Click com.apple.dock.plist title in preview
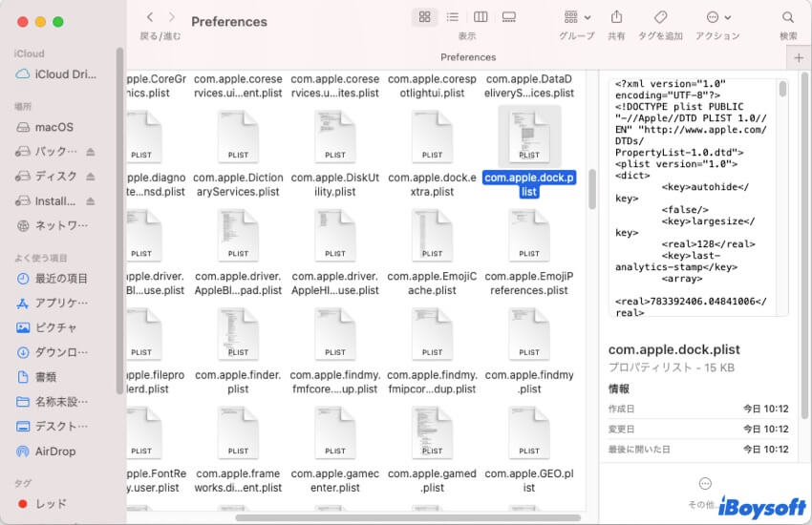The image size is (812, 525). click(673, 349)
